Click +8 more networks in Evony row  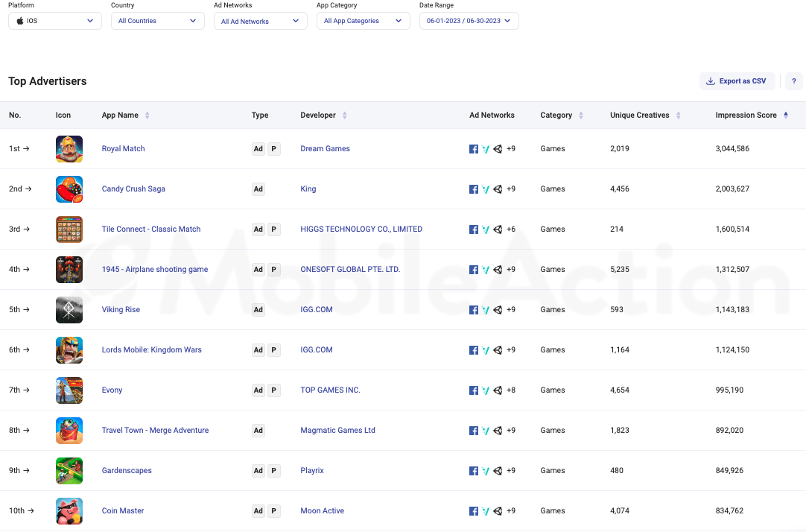click(x=511, y=390)
